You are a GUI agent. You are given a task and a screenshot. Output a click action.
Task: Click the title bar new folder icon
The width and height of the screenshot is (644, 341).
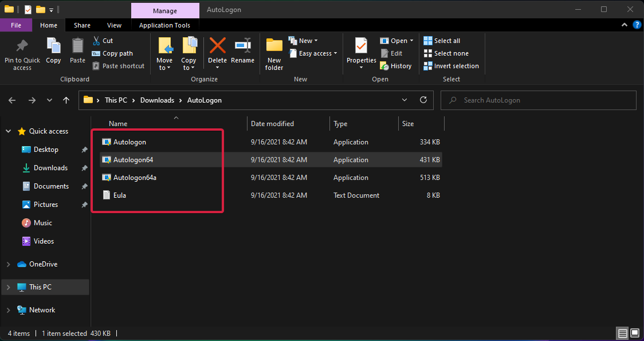(40, 9)
